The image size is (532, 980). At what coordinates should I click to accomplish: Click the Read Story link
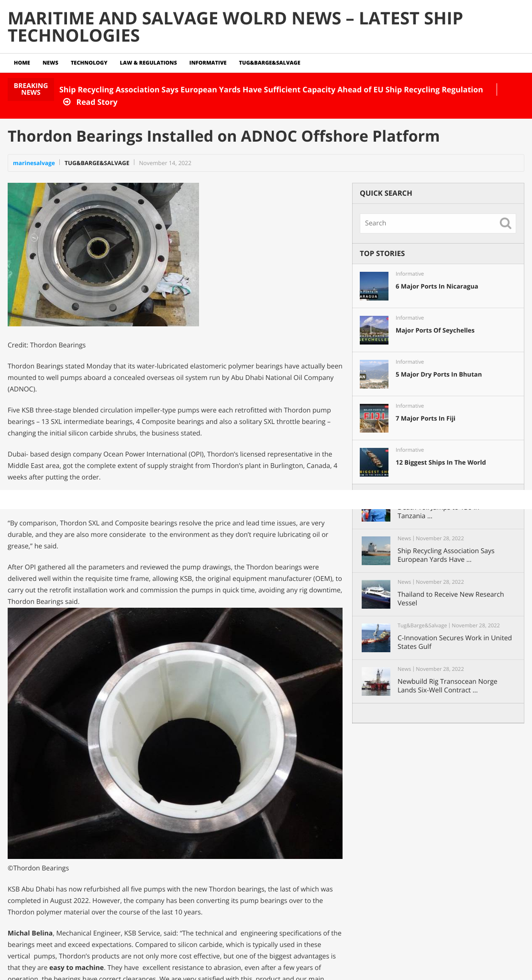point(97,102)
